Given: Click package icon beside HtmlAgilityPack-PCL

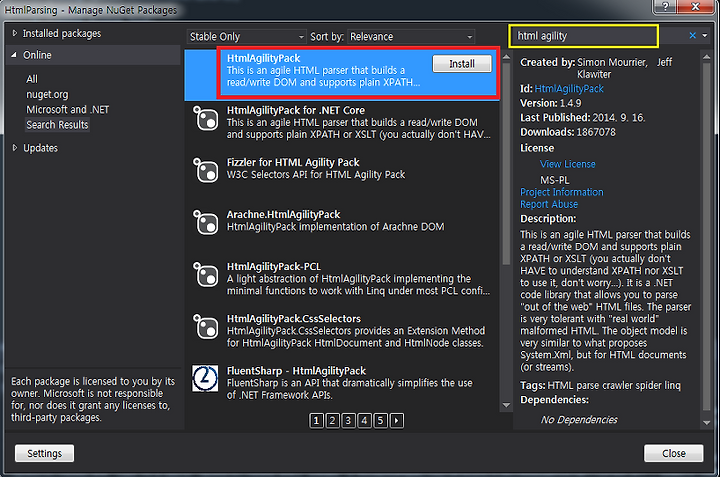Looking at the screenshot, I should click(205, 275).
